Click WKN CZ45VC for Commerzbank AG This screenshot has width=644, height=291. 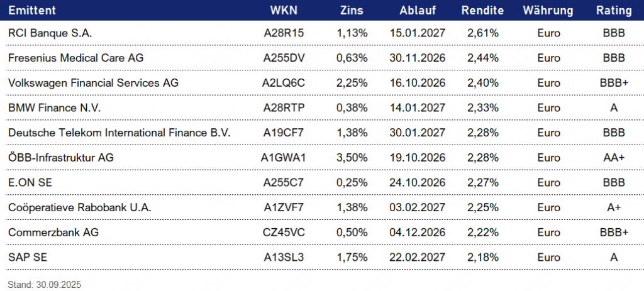click(x=284, y=232)
